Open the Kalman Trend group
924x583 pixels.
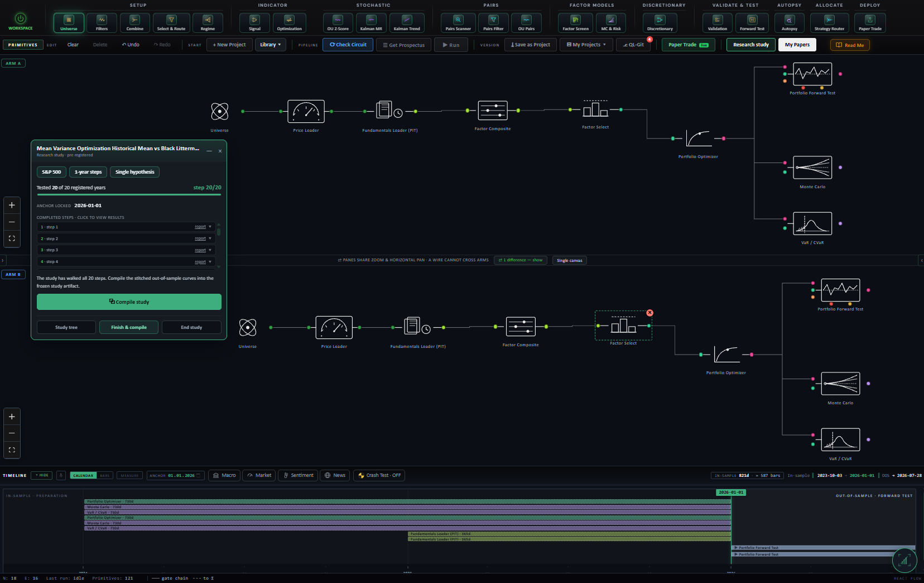pyautogui.click(x=407, y=23)
